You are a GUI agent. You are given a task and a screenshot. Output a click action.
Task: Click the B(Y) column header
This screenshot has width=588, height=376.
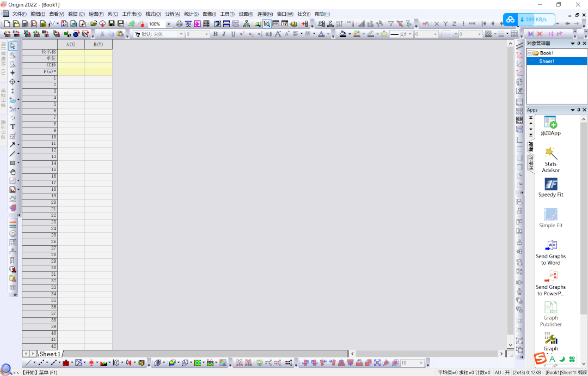[98, 44]
